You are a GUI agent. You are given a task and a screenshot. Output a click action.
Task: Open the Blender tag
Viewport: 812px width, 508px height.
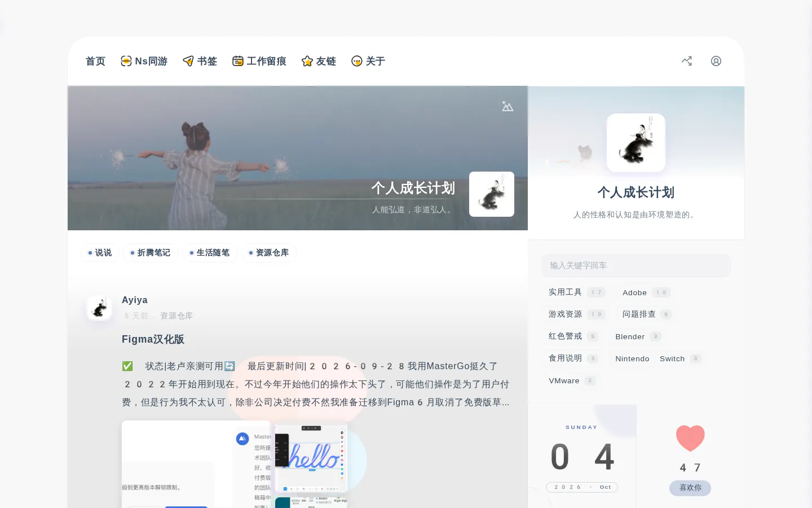pyautogui.click(x=638, y=336)
